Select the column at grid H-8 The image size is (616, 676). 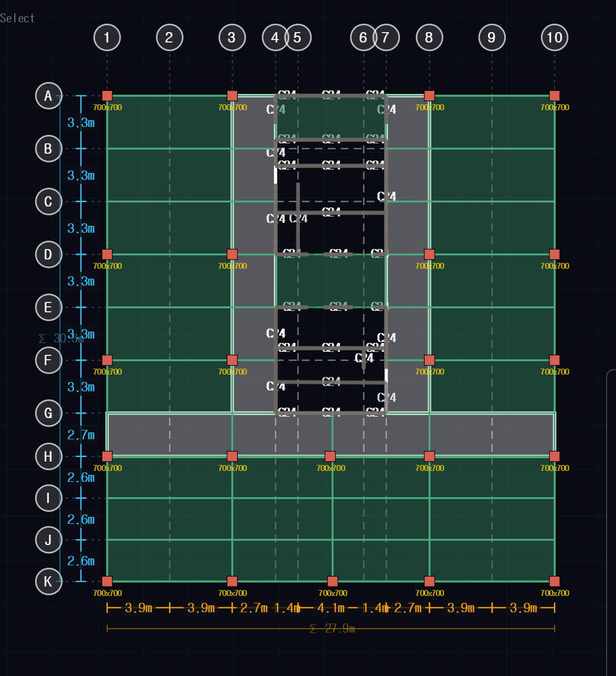[430, 456]
